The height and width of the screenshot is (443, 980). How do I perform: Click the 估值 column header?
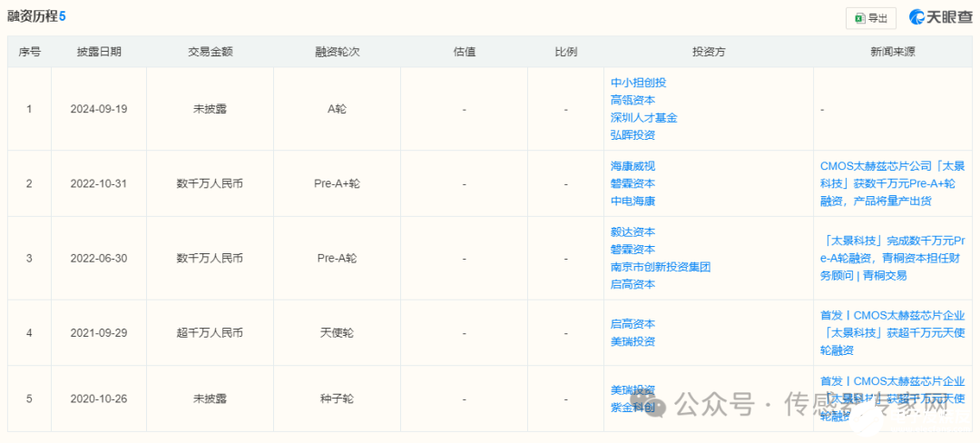(464, 52)
